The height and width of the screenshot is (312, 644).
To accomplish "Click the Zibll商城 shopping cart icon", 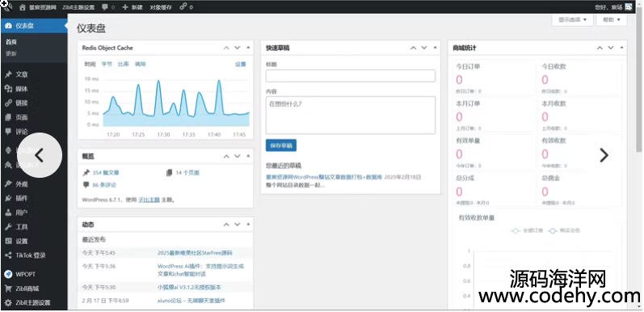I will click(8, 289).
